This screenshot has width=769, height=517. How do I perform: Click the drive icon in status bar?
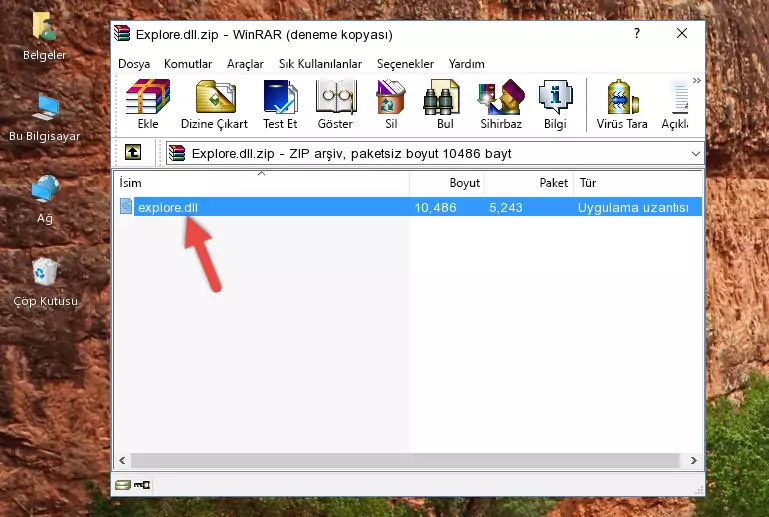coord(123,485)
